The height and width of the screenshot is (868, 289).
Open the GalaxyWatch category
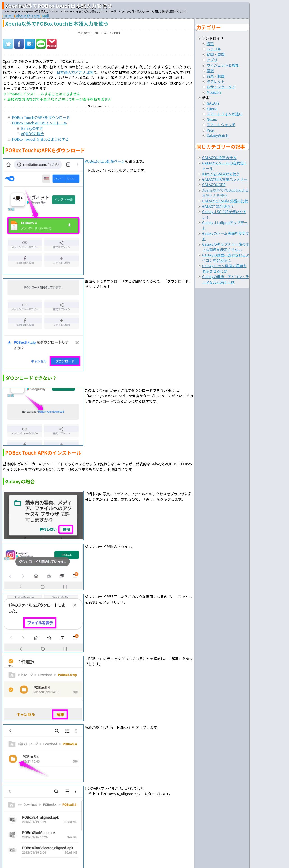click(217, 135)
